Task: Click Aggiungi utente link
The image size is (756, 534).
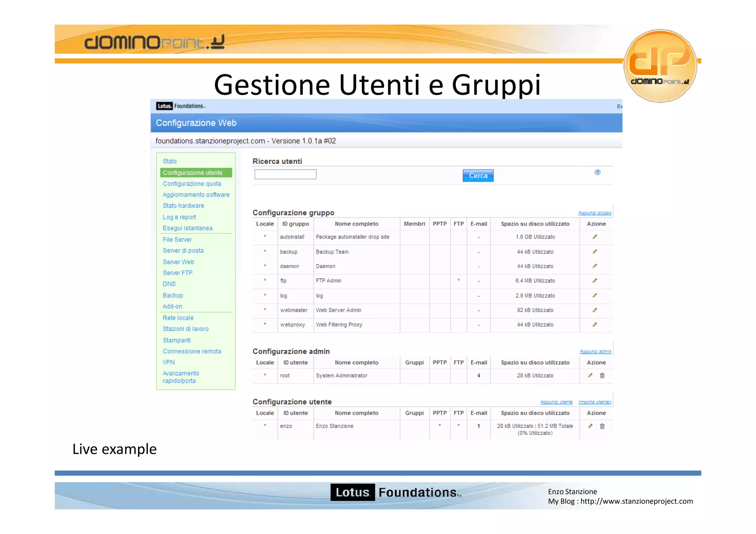Action: point(556,402)
